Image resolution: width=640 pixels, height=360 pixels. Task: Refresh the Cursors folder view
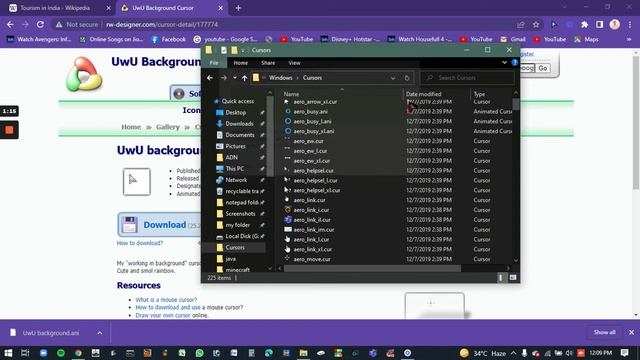coord(407,78)
